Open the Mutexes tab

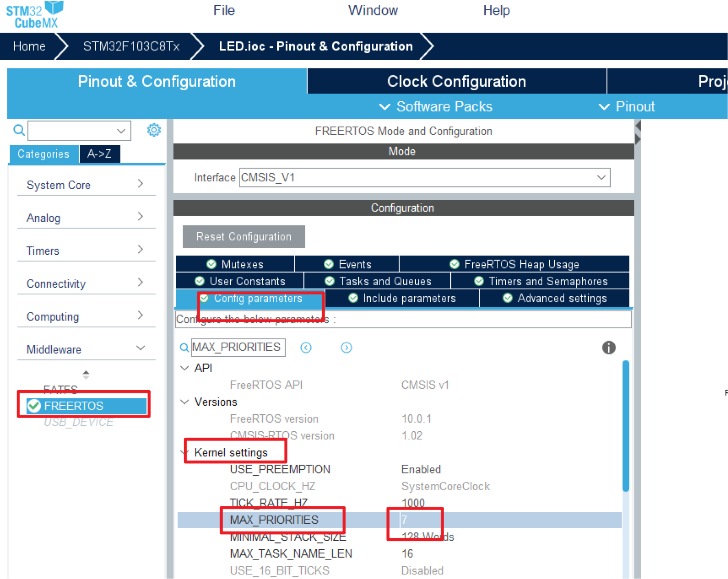(235, 264)
